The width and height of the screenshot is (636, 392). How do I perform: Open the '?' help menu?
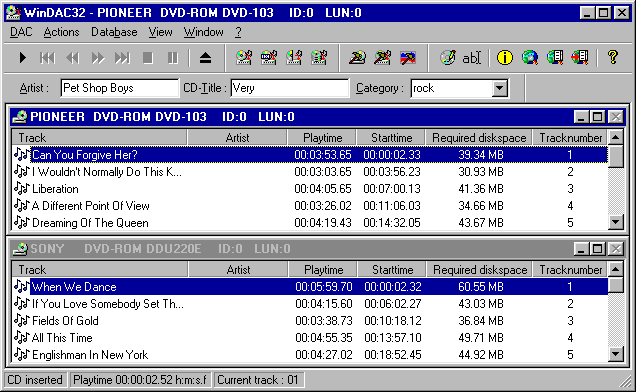[x=238, y=32]
